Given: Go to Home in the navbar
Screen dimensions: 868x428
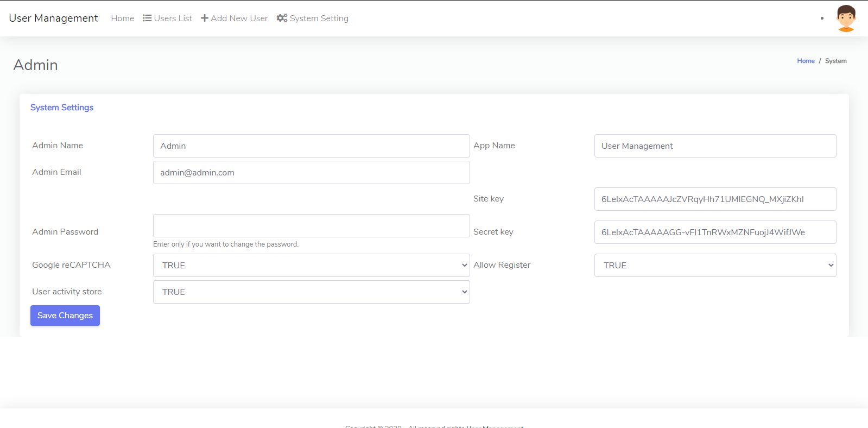Looking at the screenshot, I should pos(122,18).
